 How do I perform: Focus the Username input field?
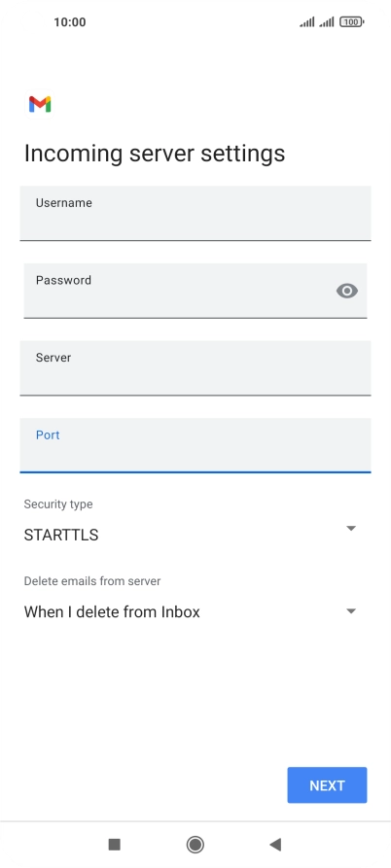[195, 213]
